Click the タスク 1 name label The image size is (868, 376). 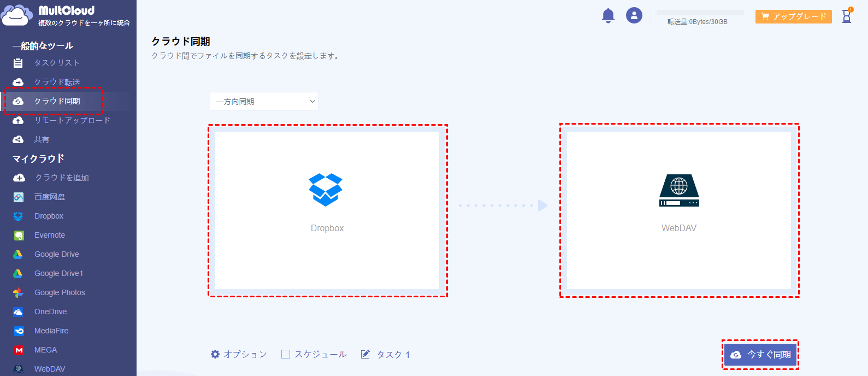(x=393, y=354)
